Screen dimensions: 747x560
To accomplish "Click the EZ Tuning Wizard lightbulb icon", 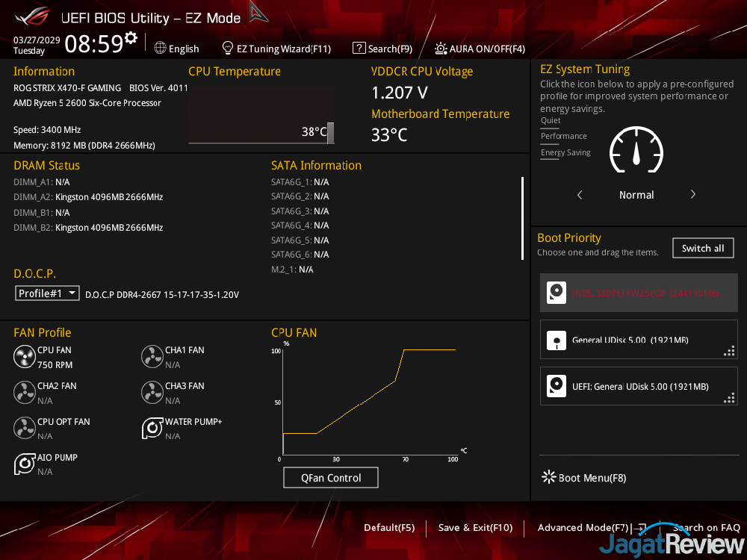I will (x=228, y=49).
